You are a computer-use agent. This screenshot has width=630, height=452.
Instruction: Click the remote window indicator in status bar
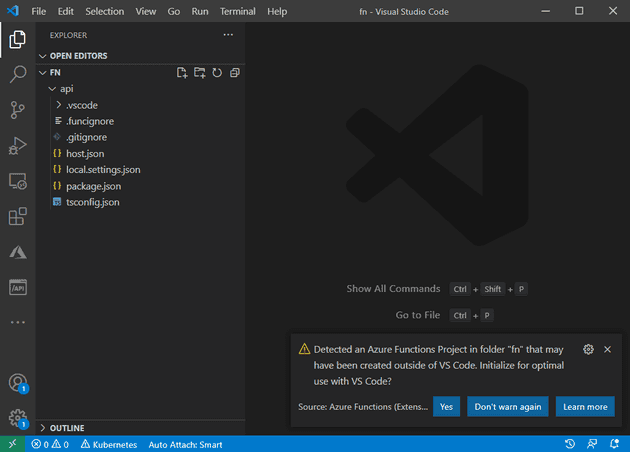12,444
